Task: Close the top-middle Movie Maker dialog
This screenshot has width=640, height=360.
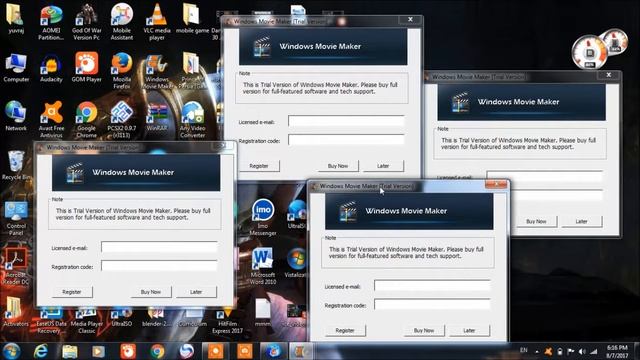Action: coord(410,20)
